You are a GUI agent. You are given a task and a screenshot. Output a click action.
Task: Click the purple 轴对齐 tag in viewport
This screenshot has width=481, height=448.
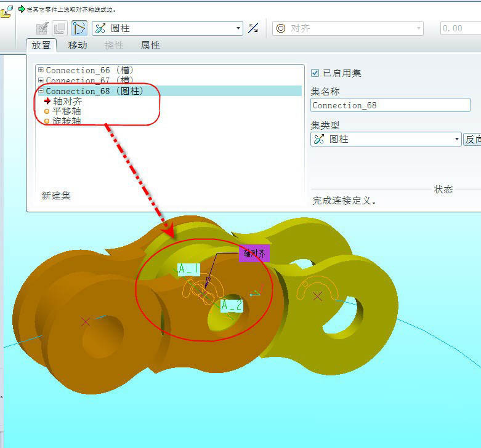[254, 253]
